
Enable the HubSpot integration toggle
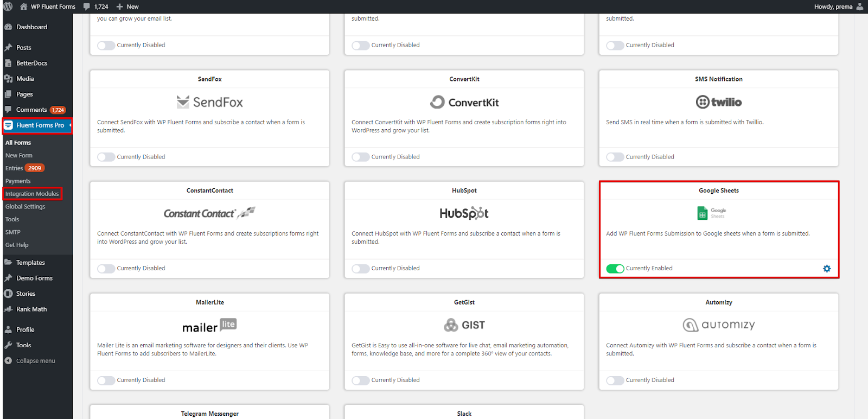coord(360,269)
